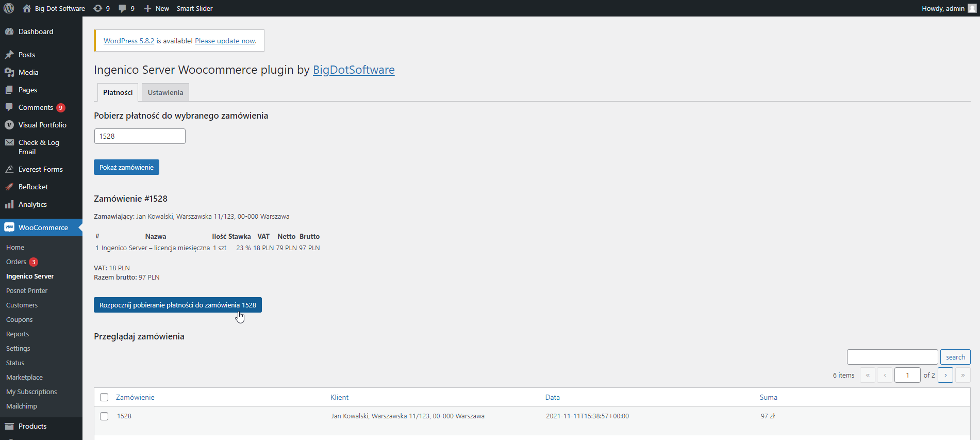
Task: Click the Media icon in sidebar
Action: click(x=9, y=72)
